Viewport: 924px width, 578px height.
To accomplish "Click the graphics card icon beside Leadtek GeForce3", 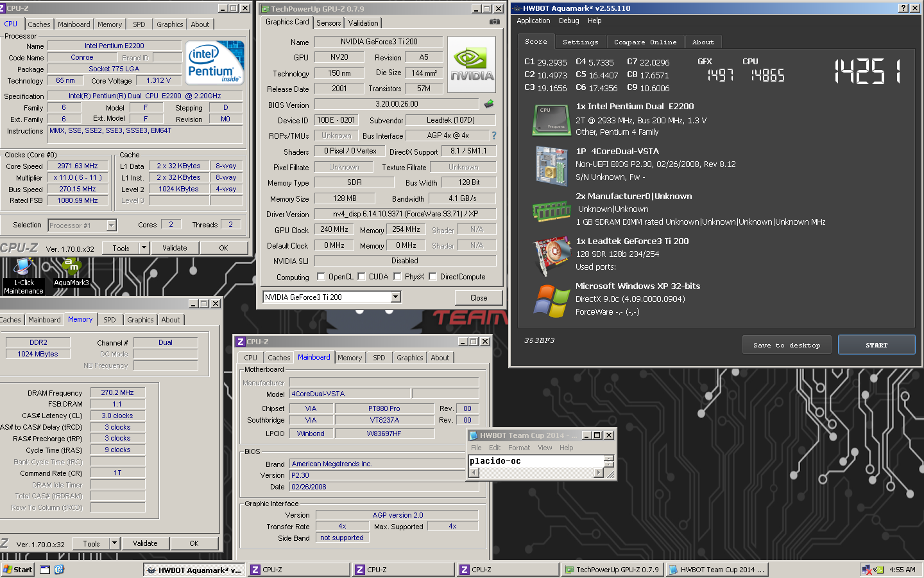I will (551, 255).
